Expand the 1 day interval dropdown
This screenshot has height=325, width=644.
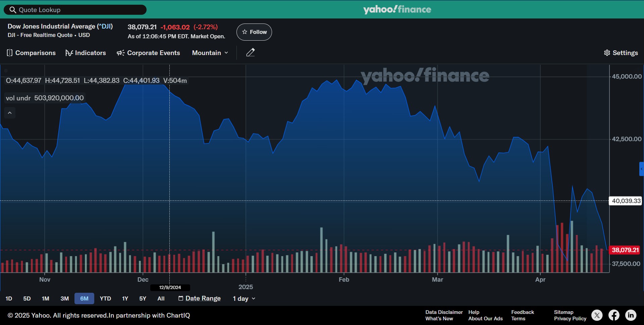click(x=244, y=298)
